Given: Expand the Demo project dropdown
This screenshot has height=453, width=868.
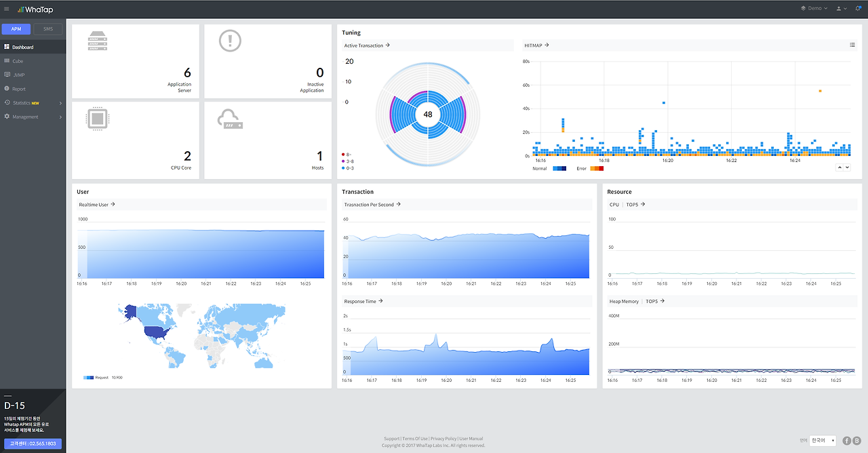Looking at the screenshot, I should [x=814, y=8].
